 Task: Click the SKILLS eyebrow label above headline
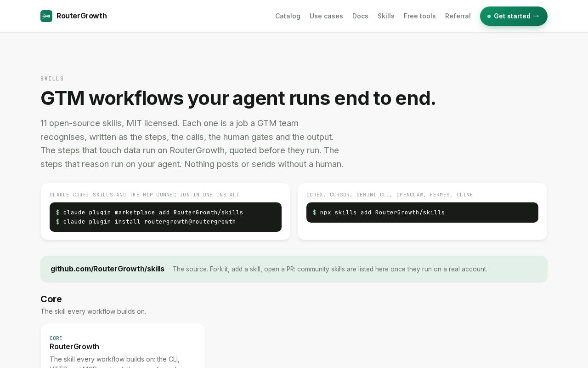[x=52, y=79]
